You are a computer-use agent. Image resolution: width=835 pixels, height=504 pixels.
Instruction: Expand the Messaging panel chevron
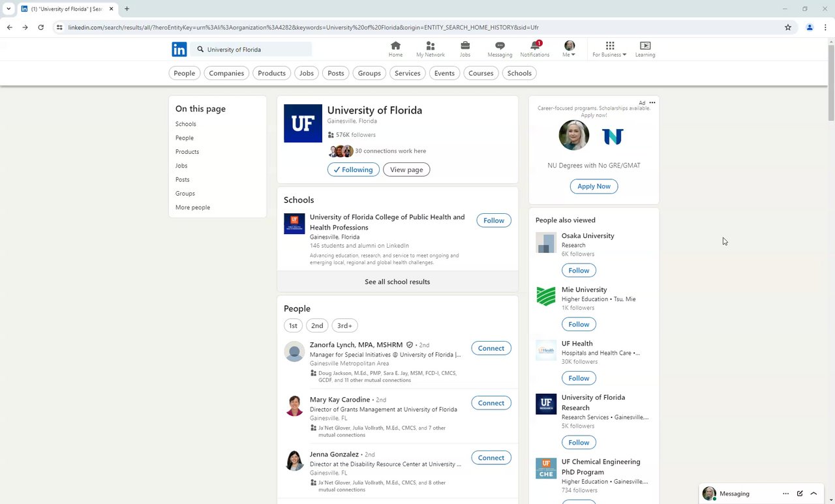tap(814, 494)
